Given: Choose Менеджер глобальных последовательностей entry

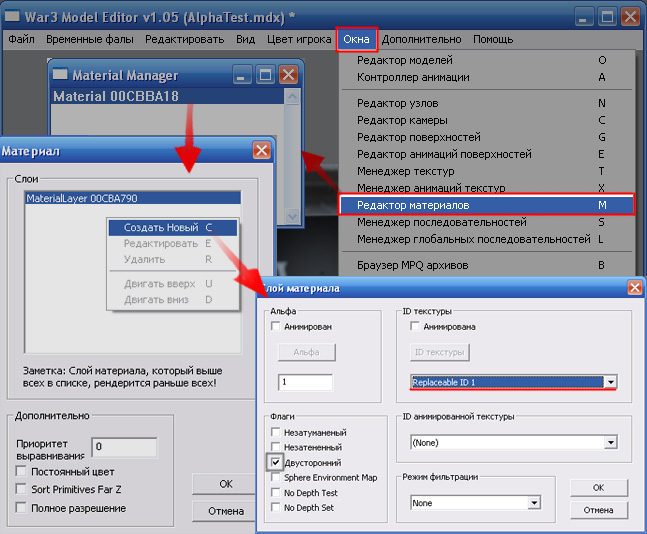Looking at the screenshot, I should point(487,239).
